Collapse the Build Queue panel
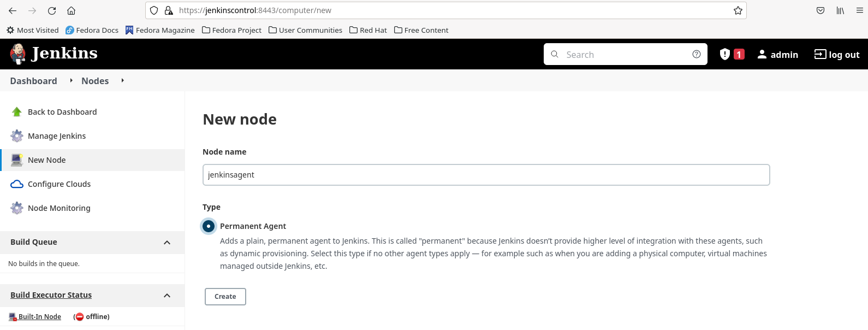The width and height of the screenshot is (868, 330). click(x=167, y=243)
